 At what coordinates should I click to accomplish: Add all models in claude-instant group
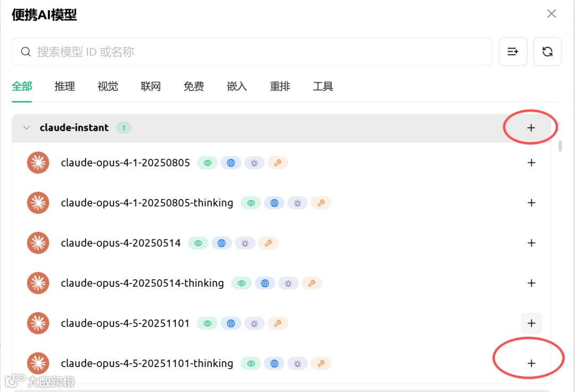point(531,128)
